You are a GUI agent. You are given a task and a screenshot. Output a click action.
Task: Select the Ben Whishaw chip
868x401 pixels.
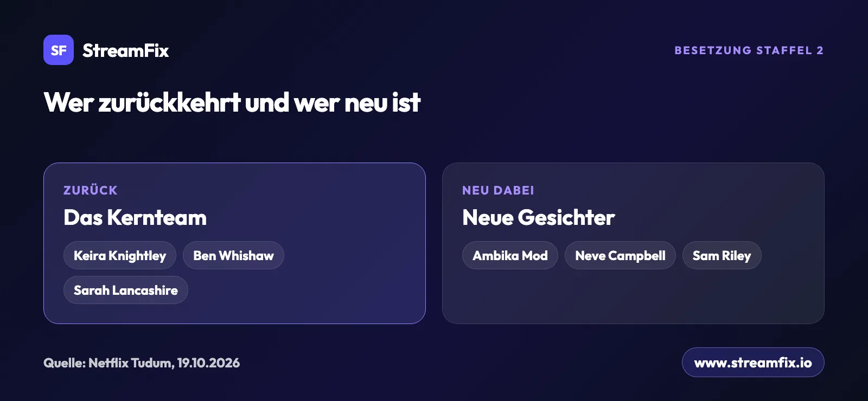(233, 255)
